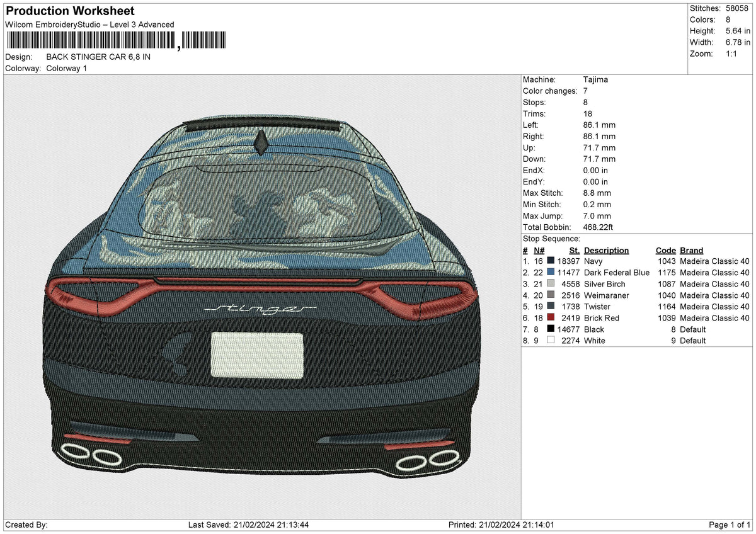Click the Zoom value 1:1
The height and width of the screenshot is (534, 756).
tap(731, 54)
